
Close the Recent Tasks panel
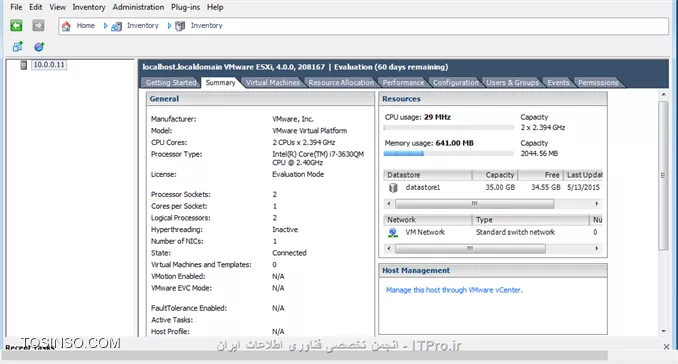point(666,347)
